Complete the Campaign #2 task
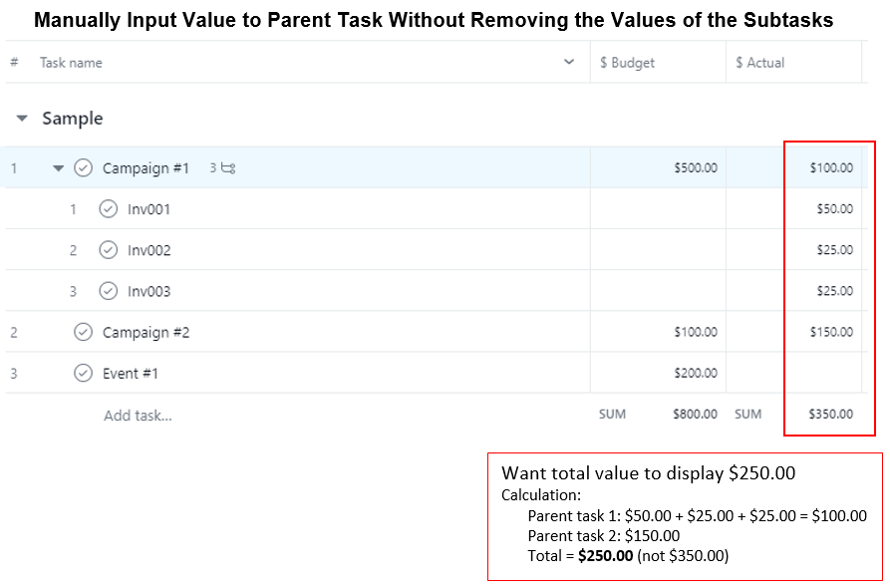 (x=84, y=332)
